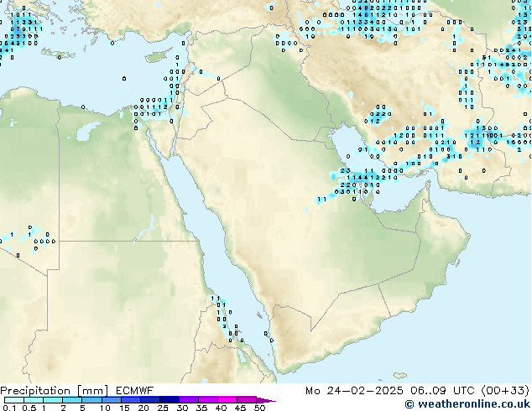Select the 1–2 mm legend swatch

pos(53,400)
